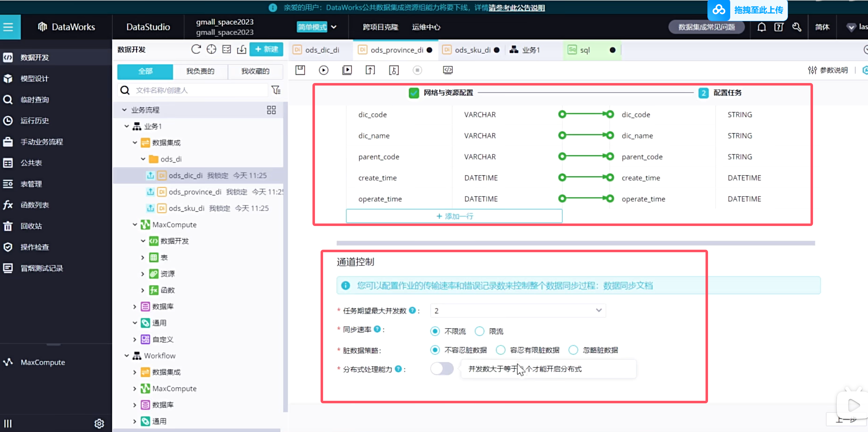Click the code view script icon
Screen dimensions: 868x432
pos(448,70)
